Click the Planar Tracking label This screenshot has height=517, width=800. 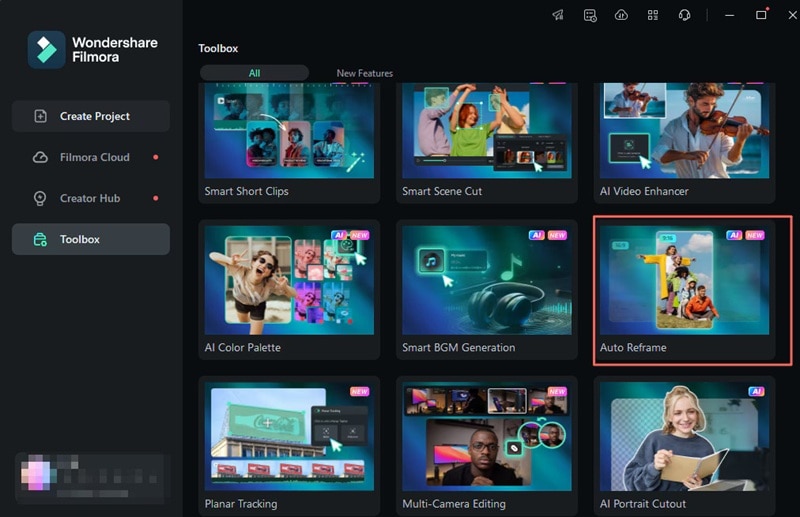point(241,504)
